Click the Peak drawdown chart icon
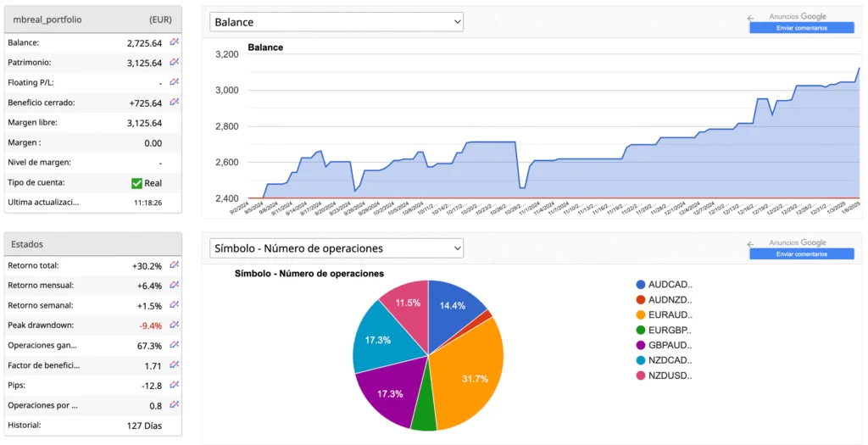 [174, 325]
